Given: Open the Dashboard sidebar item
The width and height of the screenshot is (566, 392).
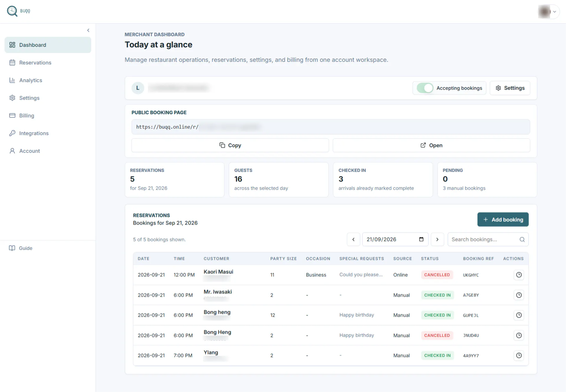Looking at the screenshot, I should 48,45.
